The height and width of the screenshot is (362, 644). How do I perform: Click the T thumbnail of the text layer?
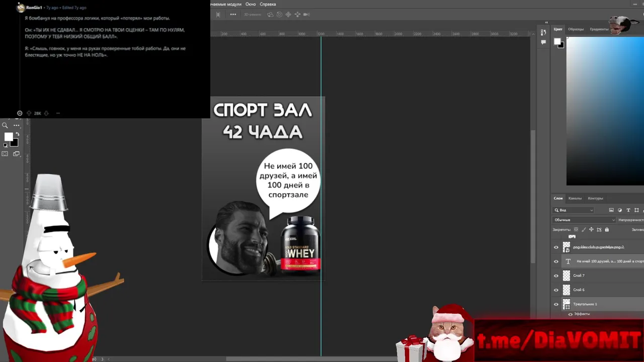(x=568, y=261)
